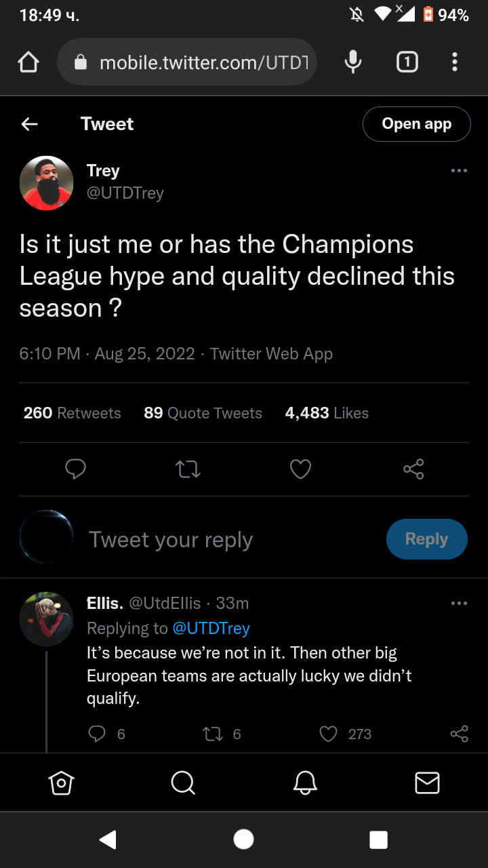
Task: Open the Twitter search tab
Action: click(183, 783)
